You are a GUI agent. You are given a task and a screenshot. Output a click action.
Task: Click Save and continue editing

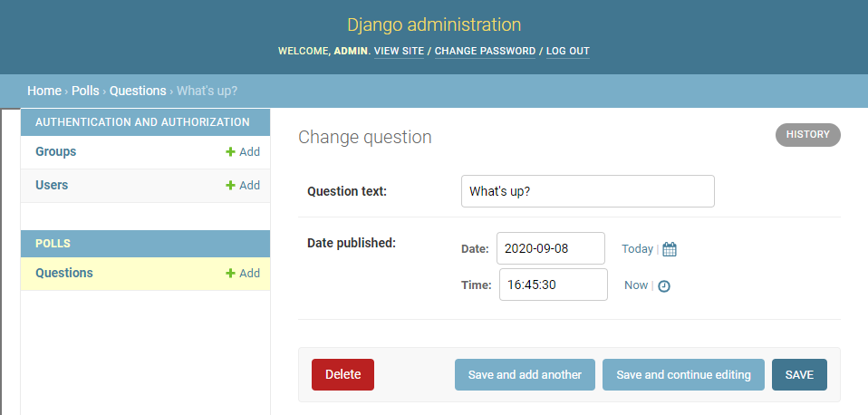[683, 374]
